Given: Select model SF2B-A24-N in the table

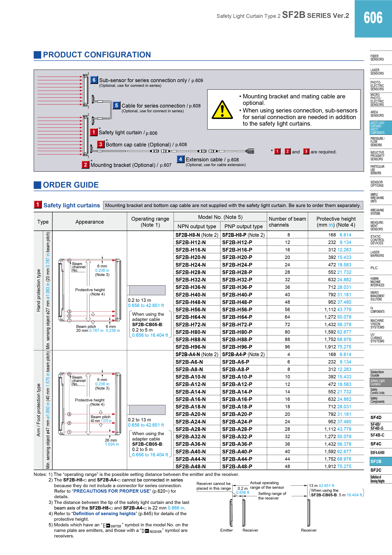Looking at the screenshot, I should pos(197,421).
